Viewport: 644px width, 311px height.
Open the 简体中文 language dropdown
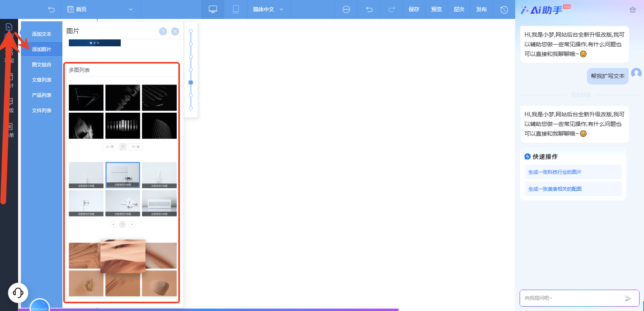click(x=268, y=9)
